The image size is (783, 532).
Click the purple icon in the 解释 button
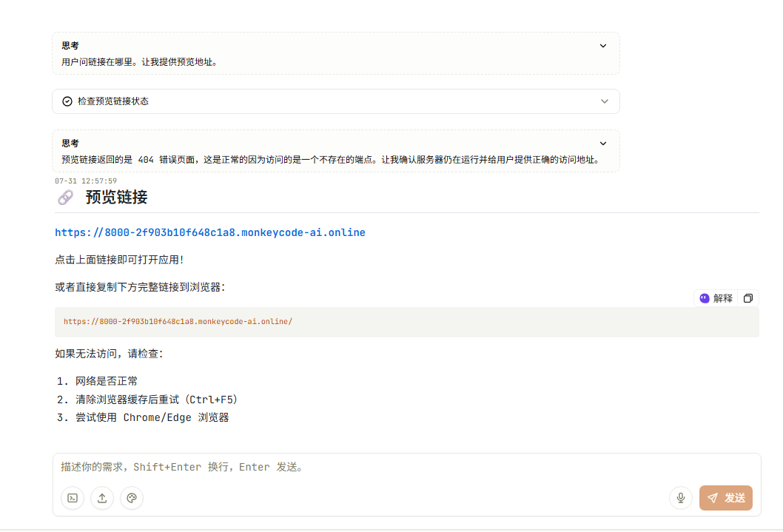(x=704, y=298)
